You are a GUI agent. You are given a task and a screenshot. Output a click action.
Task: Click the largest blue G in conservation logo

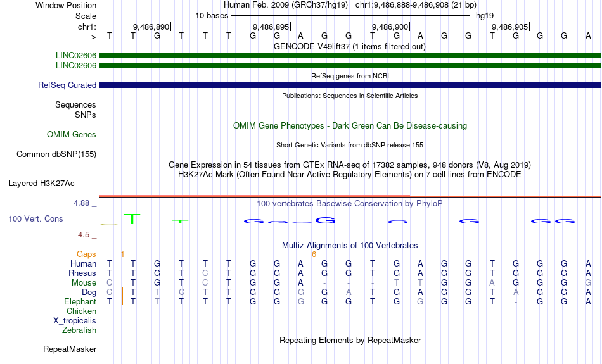click(326, 220)
